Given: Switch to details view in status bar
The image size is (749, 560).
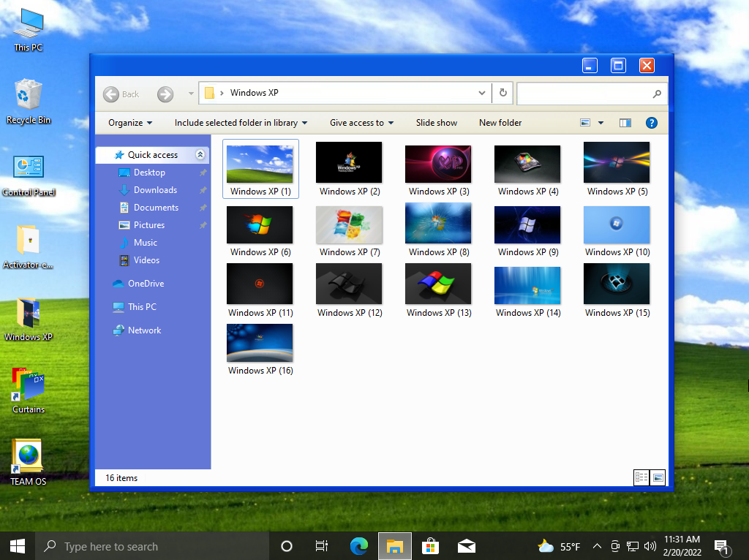Looking at the screenshot, I should click(641, 477).
